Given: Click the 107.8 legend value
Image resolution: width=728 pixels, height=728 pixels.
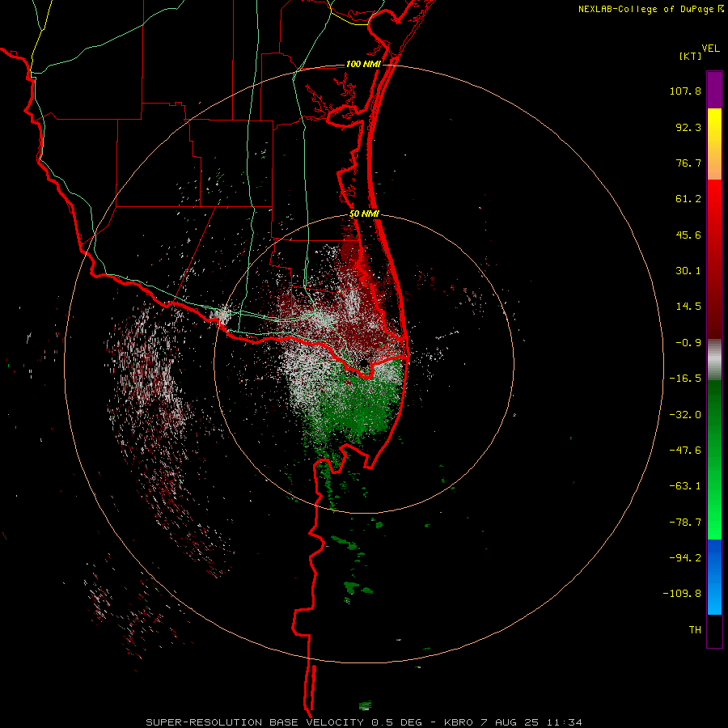Looking at the screenshot, I should tap(685, 91).
